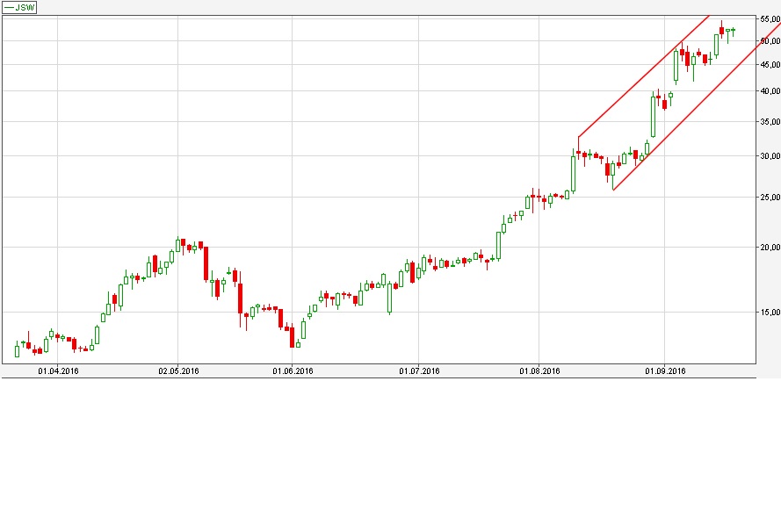Screen dimensions: 781x532
Task: Click the 55,00 price axis label
Action: pos(770,18)
